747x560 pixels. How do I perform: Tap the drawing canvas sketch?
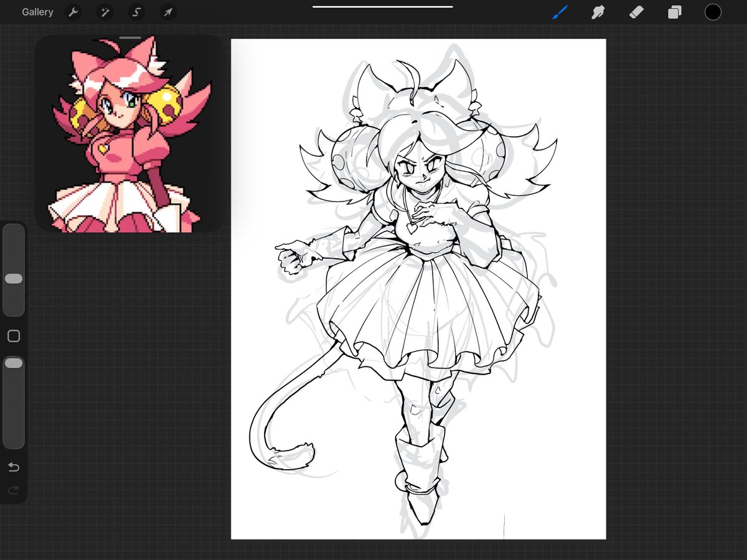tap(418, 289)
